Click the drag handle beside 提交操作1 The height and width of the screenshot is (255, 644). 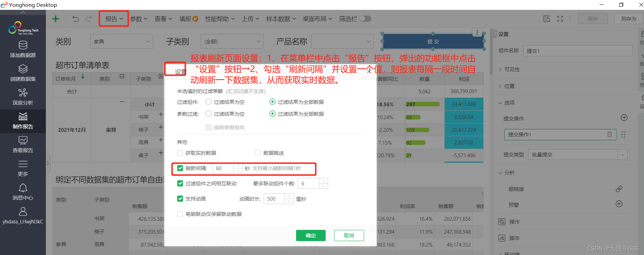click(x=623, y=134)
